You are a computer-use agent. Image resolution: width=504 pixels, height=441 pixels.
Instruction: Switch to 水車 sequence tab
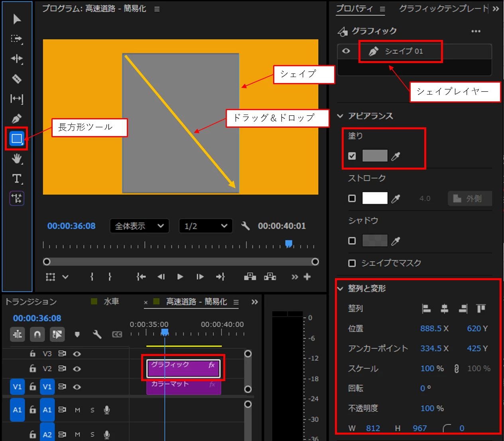(111, 301)
